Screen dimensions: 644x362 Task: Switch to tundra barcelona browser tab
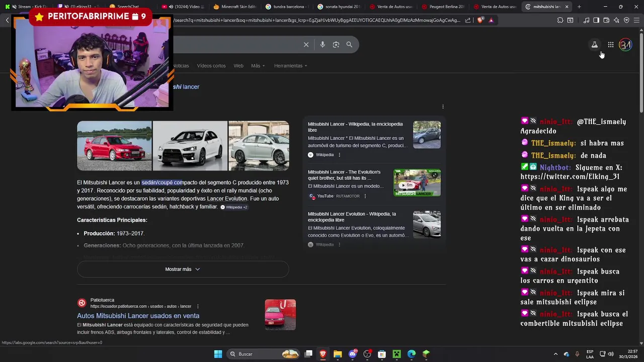286,7
